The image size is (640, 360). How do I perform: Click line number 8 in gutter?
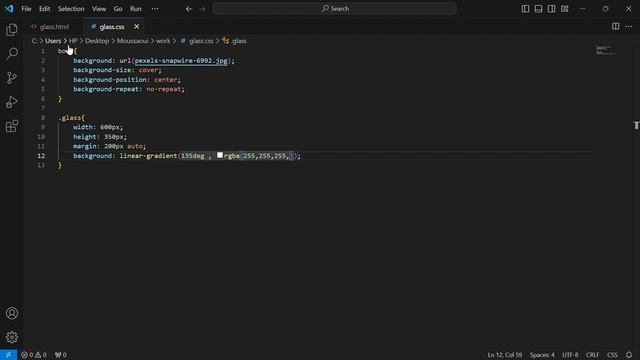point(43,118)
